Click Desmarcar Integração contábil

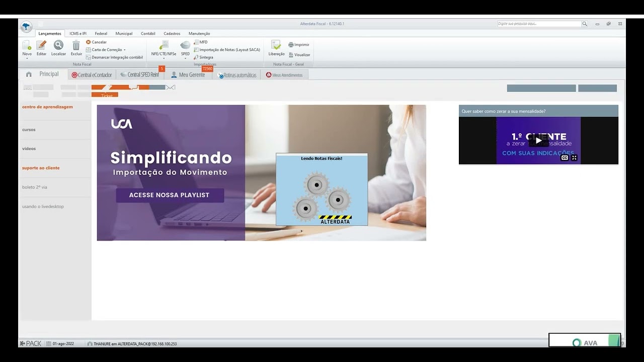pyautogui.click(x=114, y=57)
